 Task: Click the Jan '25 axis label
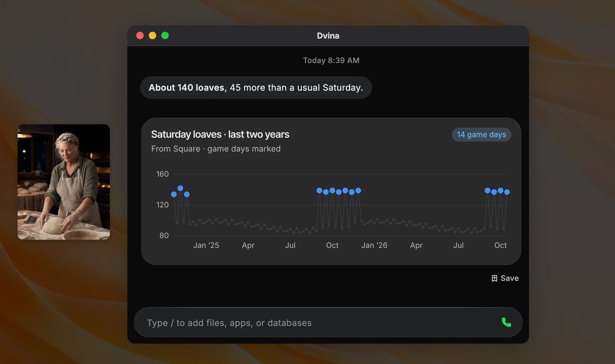point(206,245)
